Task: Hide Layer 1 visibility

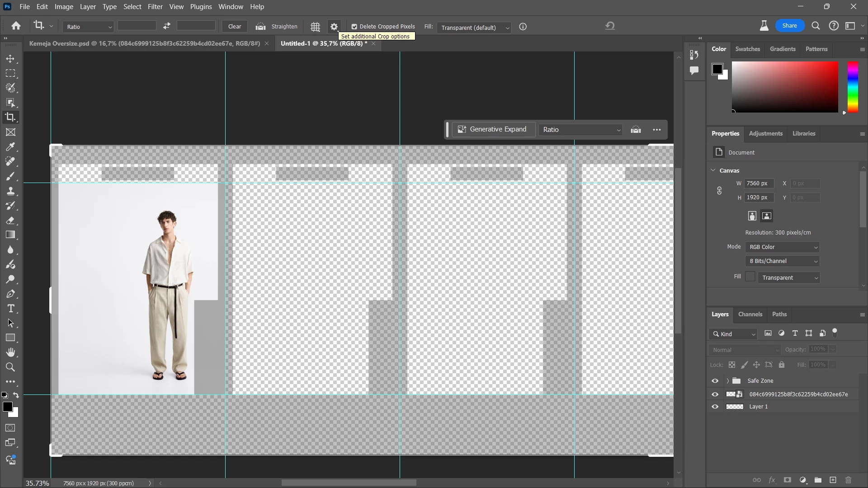Action: pyautogui.click(x=715, y=407)
